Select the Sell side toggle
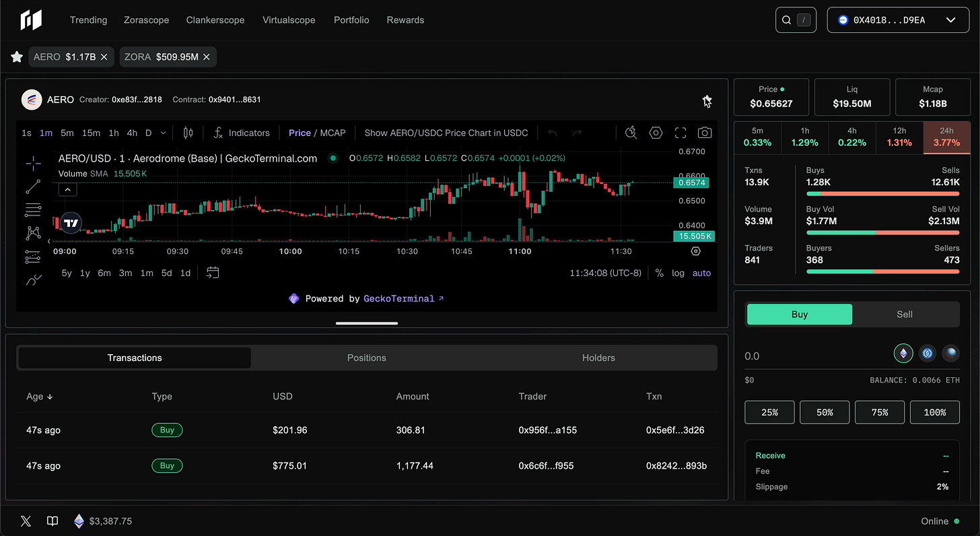980x536 pixels. coord(905,314)
